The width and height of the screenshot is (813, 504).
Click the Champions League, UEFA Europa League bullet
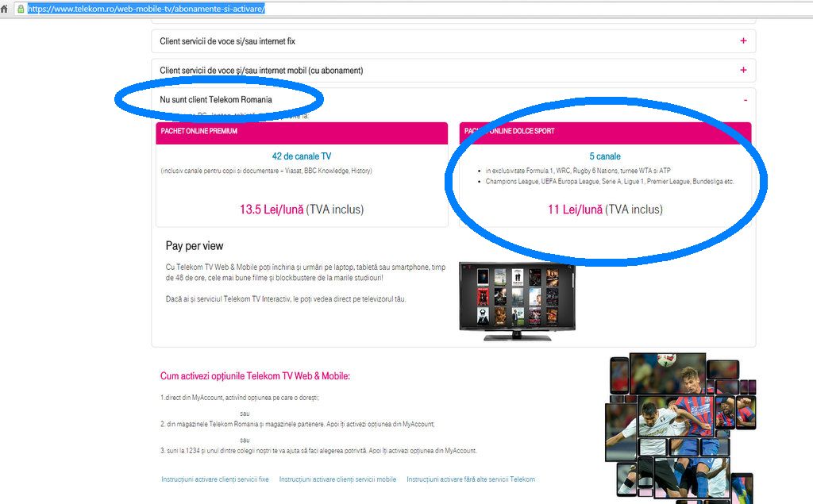610,182
